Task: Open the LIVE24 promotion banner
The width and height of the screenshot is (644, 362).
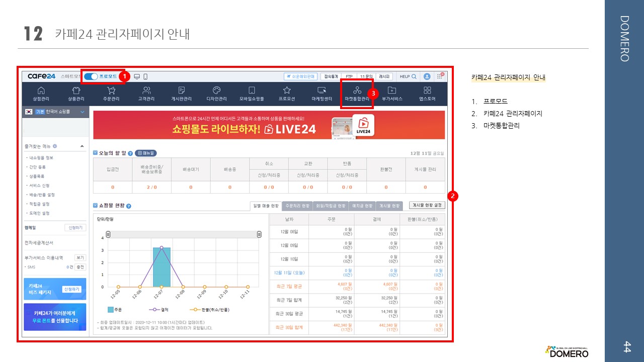Action: (269, 125)
